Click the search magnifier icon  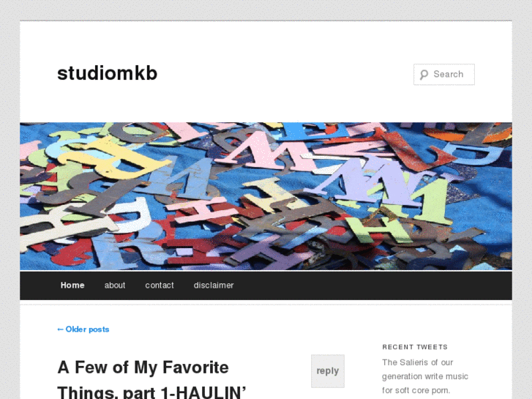[x=424, y=75]
